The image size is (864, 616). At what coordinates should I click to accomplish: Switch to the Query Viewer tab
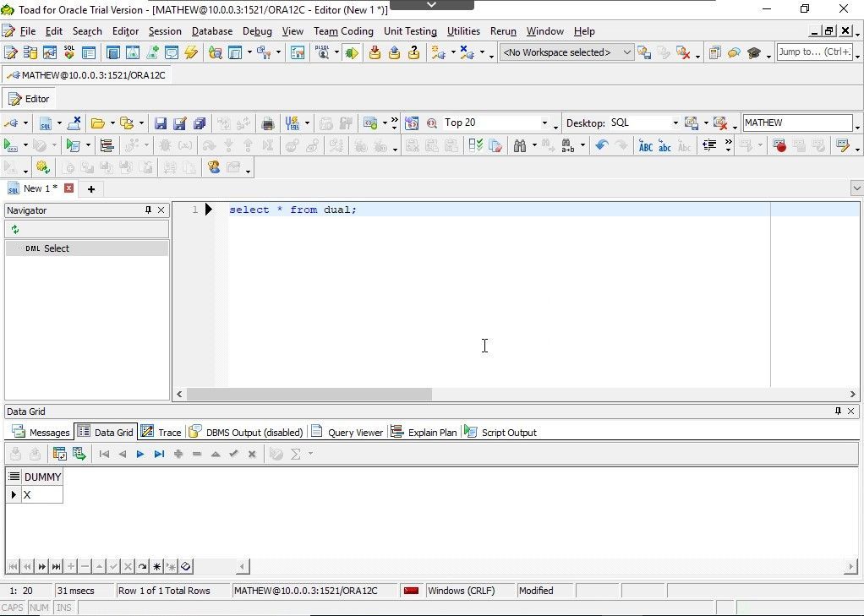[347, 432]
